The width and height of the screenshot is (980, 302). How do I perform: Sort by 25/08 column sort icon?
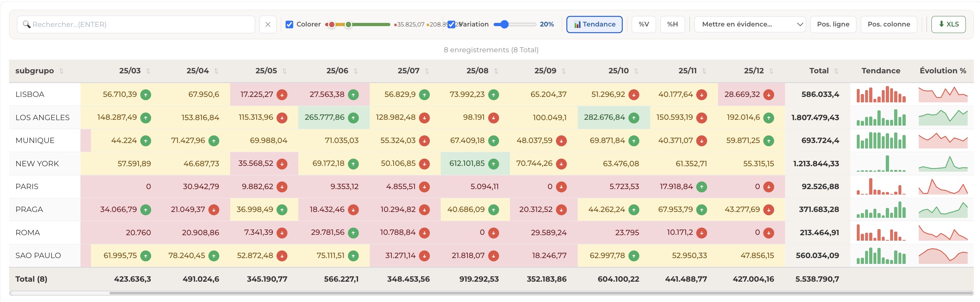coord(496,71)
